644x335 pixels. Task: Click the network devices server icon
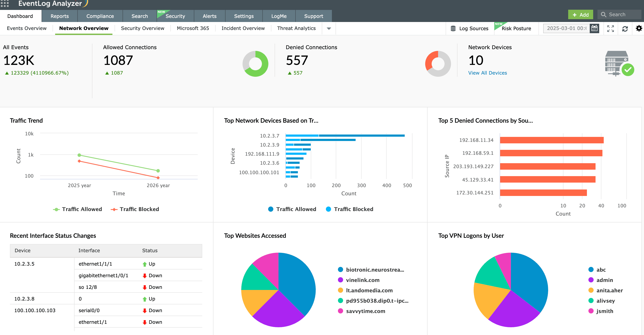click(619, 64)
